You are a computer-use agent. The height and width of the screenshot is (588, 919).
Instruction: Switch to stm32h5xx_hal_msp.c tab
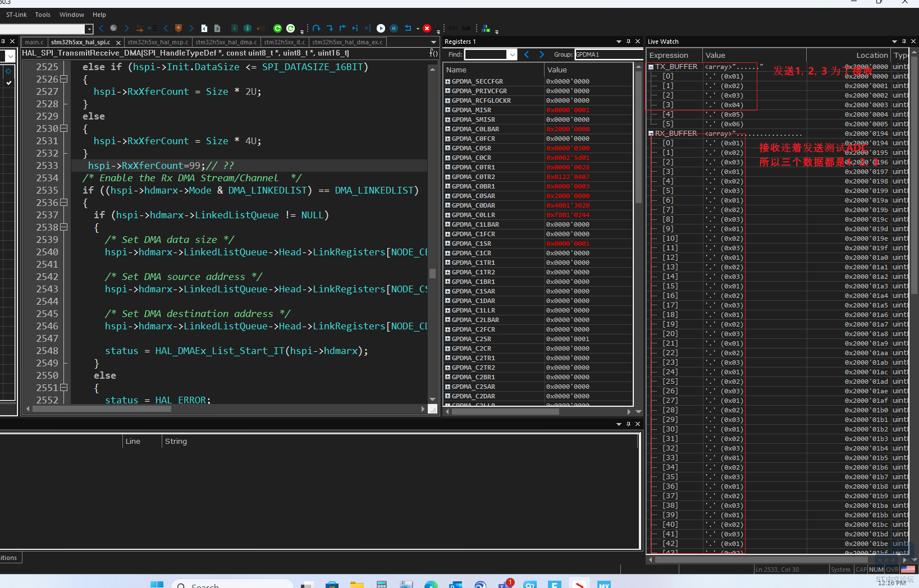(158, 42)
